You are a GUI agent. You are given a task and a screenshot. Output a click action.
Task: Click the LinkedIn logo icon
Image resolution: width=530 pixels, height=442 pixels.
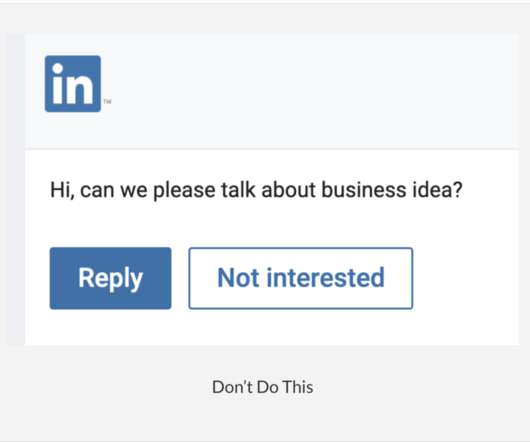pos(73,84)
